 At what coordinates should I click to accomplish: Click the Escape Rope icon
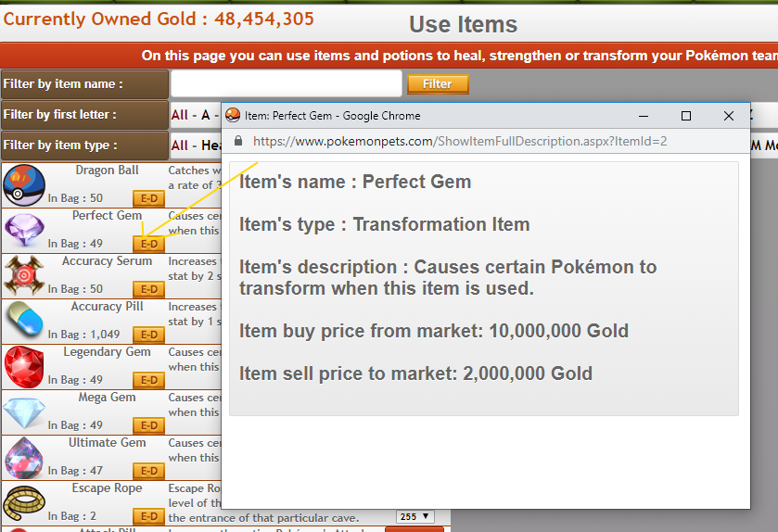click(23, 502)
